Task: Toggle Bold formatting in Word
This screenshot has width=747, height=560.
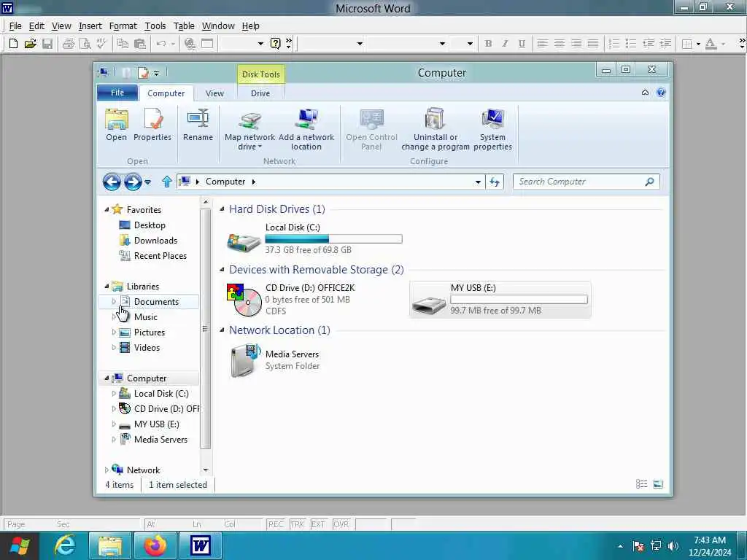Action: 488,44
